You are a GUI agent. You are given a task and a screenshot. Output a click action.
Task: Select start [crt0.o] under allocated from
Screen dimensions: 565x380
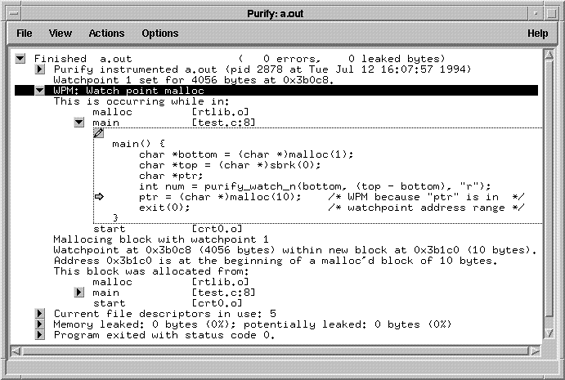[x=168, y=303]
